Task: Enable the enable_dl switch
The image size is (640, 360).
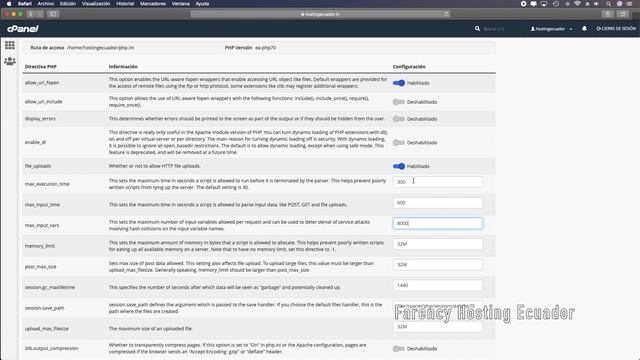Action: pyautogui.click(x=399, y=142)
